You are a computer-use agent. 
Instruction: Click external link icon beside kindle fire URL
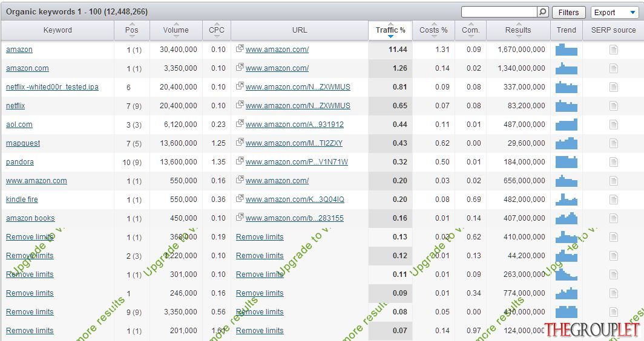click(240, 198)
